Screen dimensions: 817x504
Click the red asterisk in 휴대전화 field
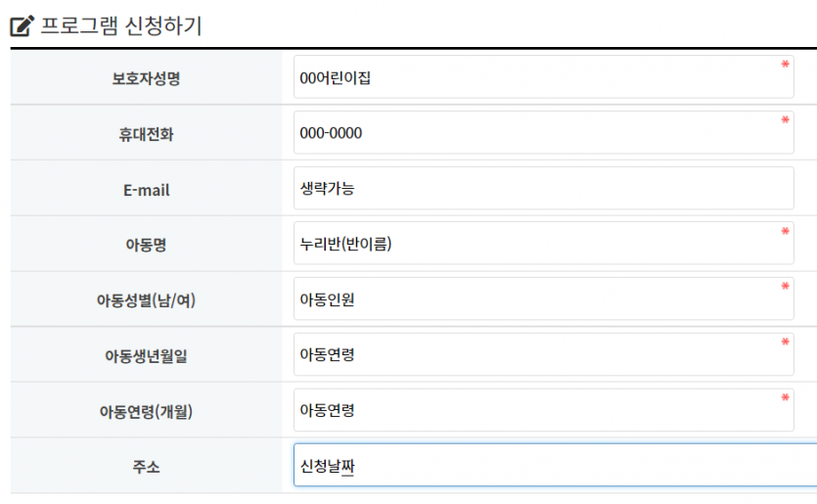[785, 119]
